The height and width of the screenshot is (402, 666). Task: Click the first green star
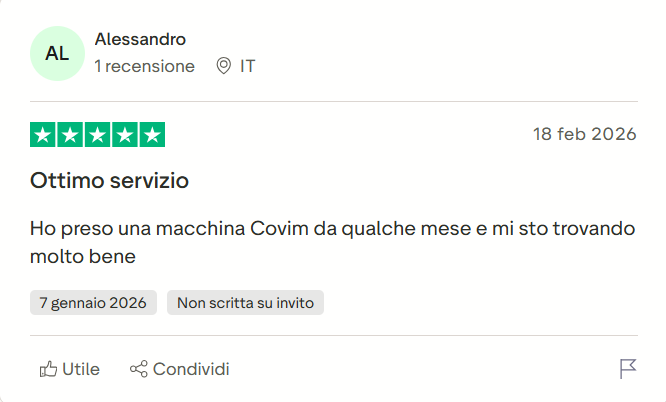tap(43, 135)
